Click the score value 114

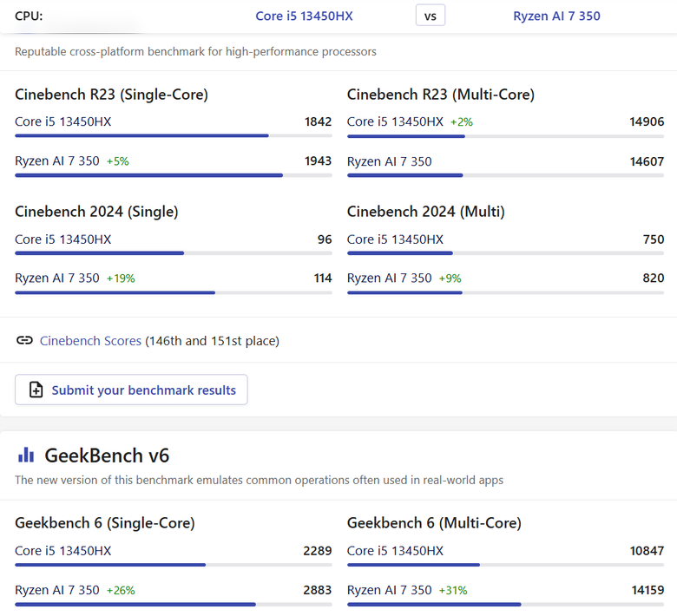[323, 278]
